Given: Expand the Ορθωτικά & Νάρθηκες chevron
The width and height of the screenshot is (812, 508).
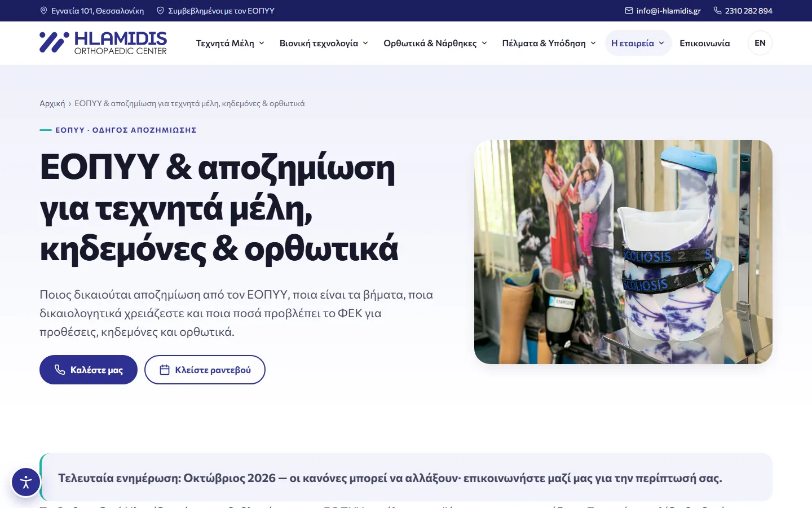Looking at the screenshot, I should pyautogui.click(x=484, y=43).
